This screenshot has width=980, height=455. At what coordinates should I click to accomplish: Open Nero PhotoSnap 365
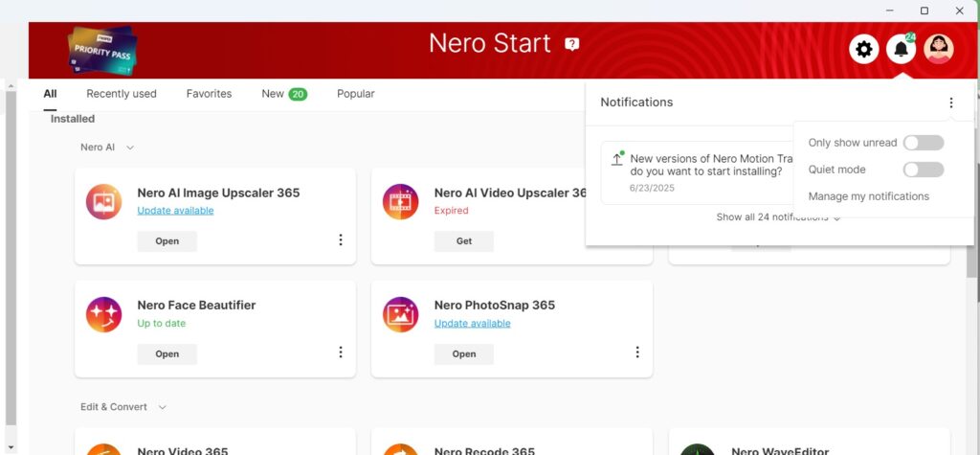point(464,354)
